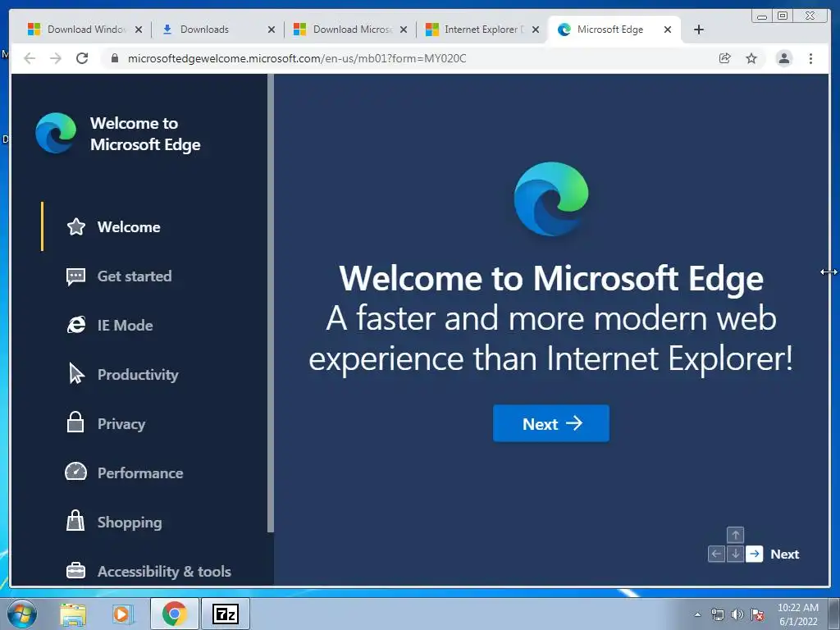Select IE Mode sidebar item

[125, 325]
